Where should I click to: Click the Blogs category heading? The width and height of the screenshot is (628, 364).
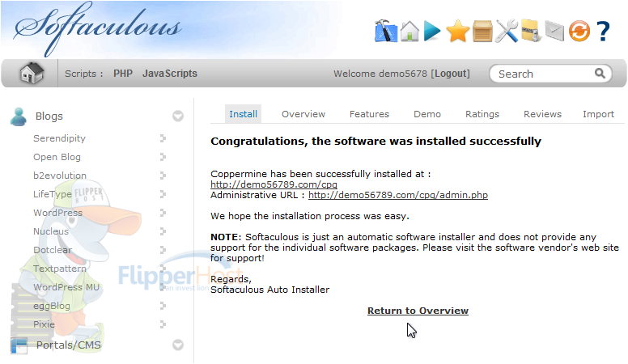49,116
